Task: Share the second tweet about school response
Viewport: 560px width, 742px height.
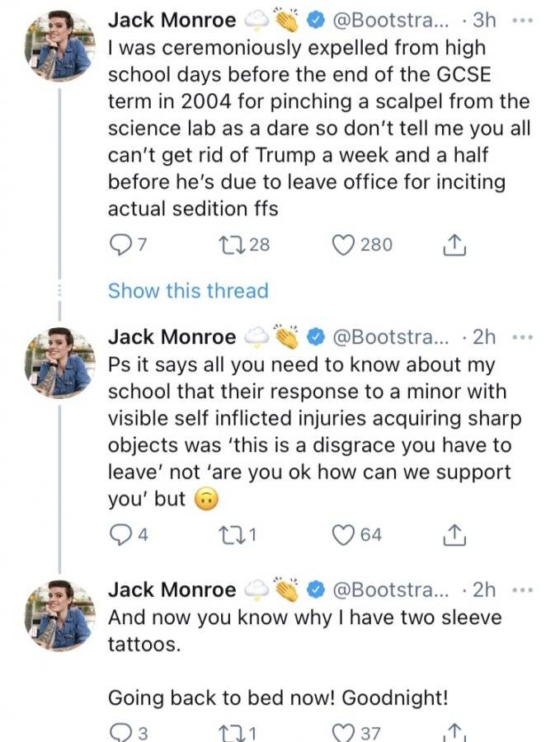Action: [454, 535]
